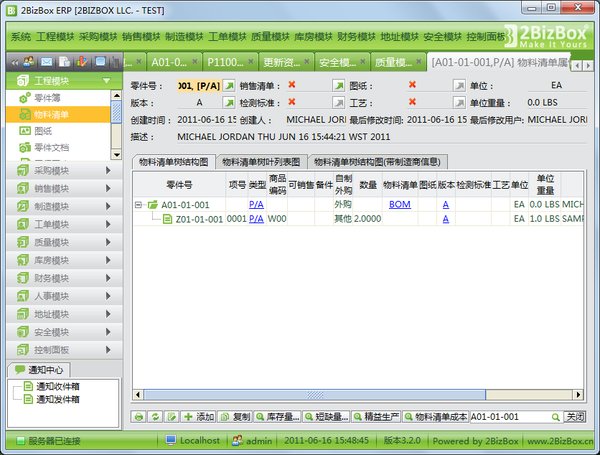Switch to the 物料清单树叶列表图 tab

261,162
